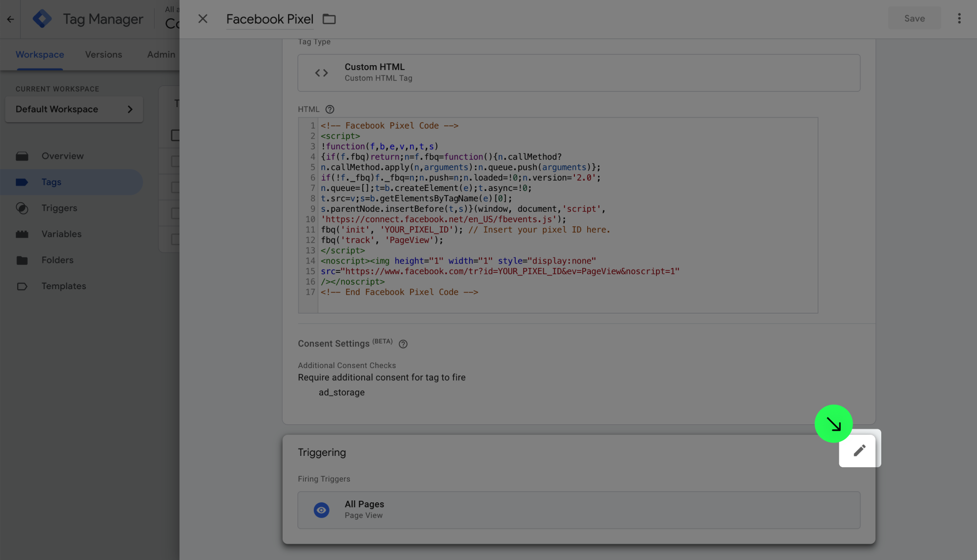Expand the Default Workspace selector
This screenshot has height=560, width=977.
point(74,110)
